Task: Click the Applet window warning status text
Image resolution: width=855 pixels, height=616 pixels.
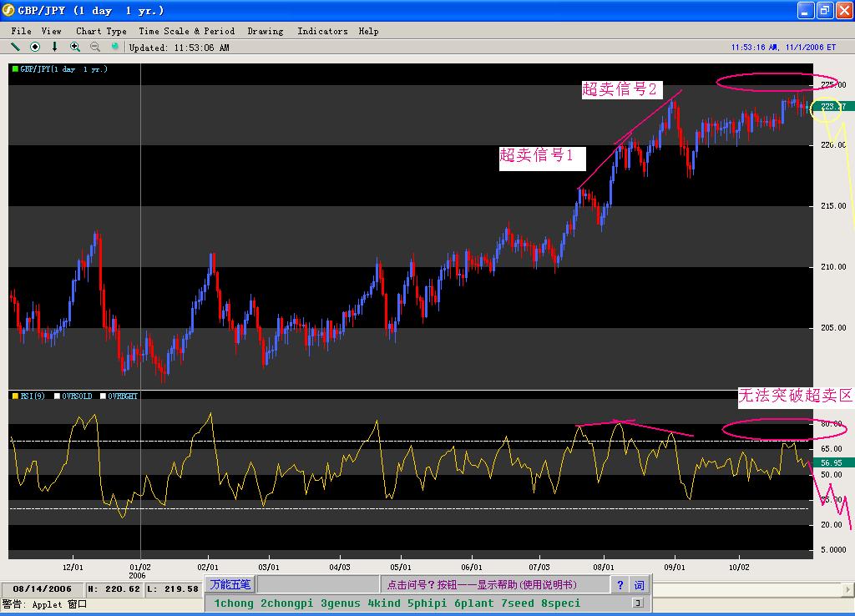Action: (x=45, y=604)
